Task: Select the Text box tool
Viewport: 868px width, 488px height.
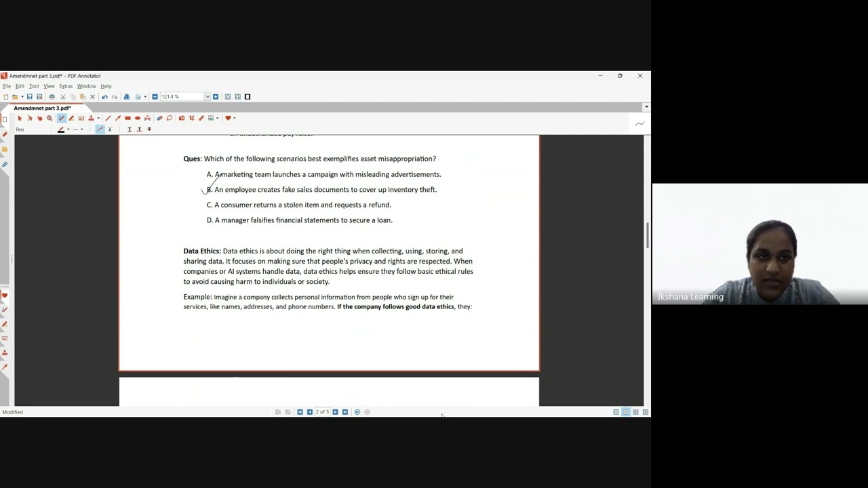Action: 81,118
